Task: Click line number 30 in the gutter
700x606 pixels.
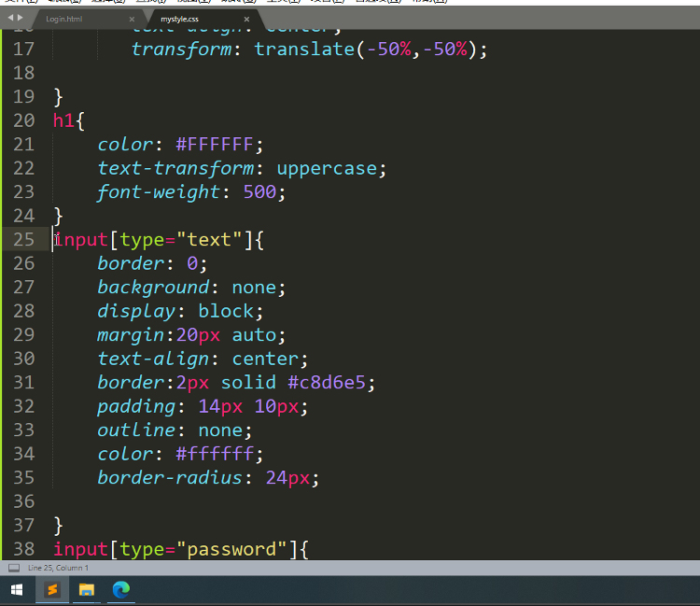Action: point(23,359)
